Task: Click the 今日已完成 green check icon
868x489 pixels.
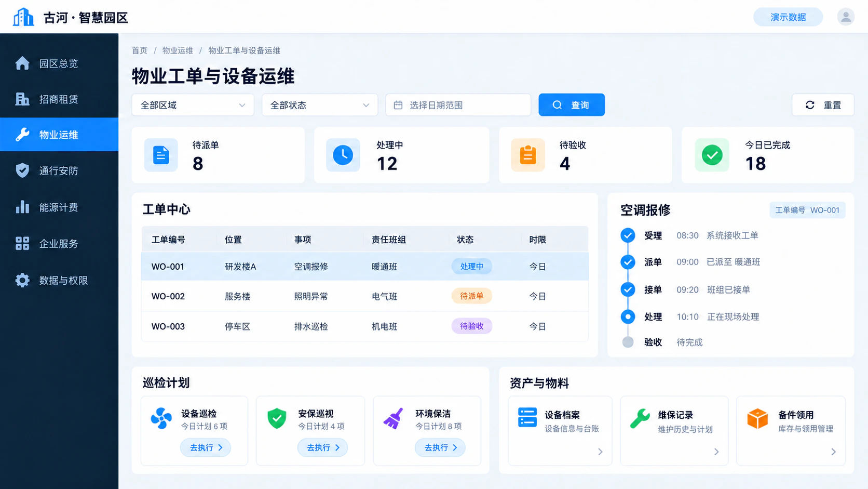Action: [x=712, y=155]
